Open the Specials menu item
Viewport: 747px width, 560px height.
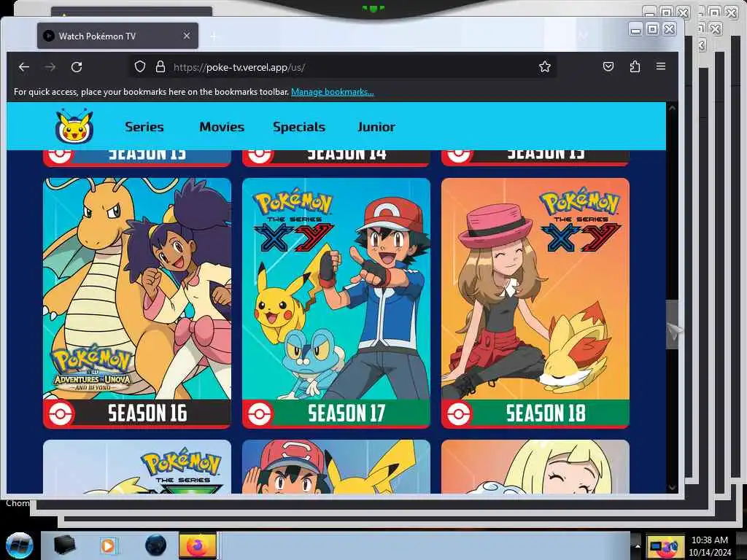point(299,127)
